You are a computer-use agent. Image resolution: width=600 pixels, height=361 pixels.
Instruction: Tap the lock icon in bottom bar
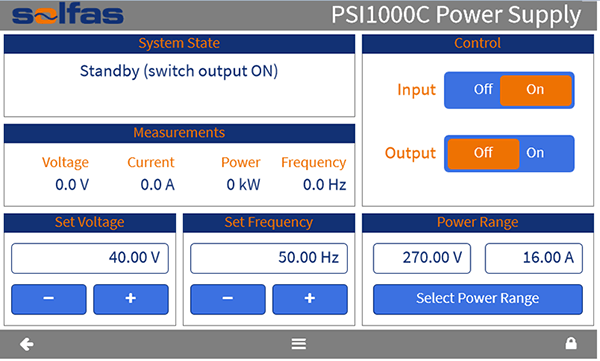point(571,343)
